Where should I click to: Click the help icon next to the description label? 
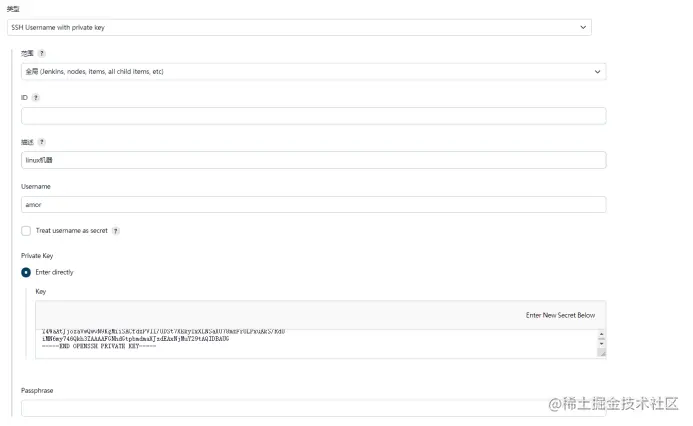[42, 142]
